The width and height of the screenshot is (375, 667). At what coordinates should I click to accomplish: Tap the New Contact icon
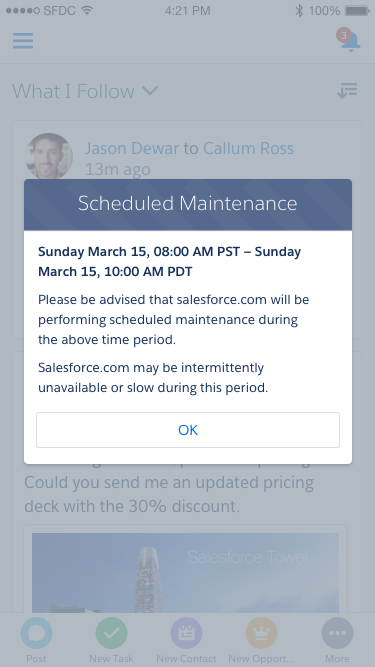click(186, 633)
